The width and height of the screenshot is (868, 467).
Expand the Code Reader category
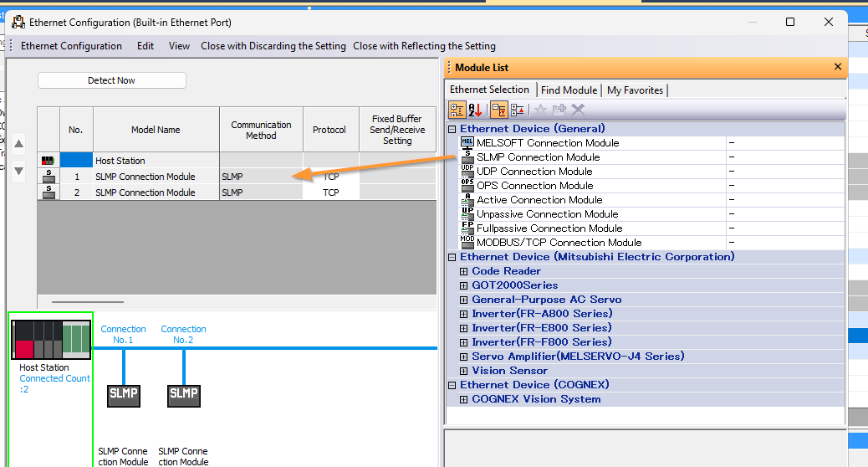coord(464,271)
